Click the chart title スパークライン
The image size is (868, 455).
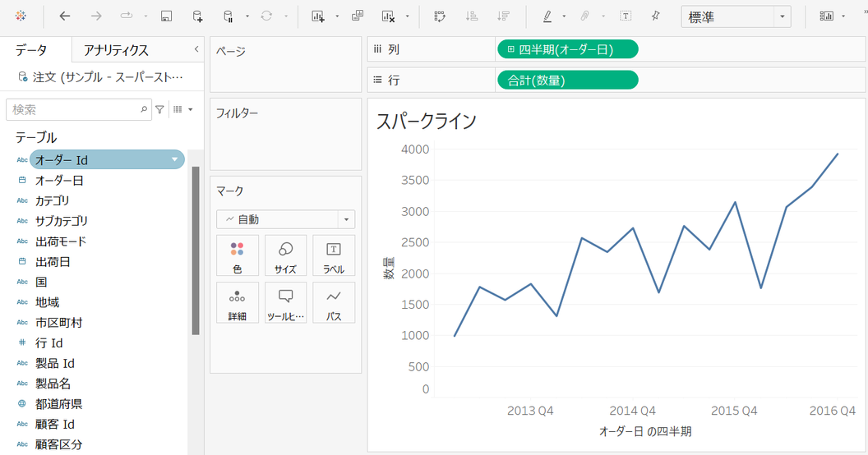(427, 121)
